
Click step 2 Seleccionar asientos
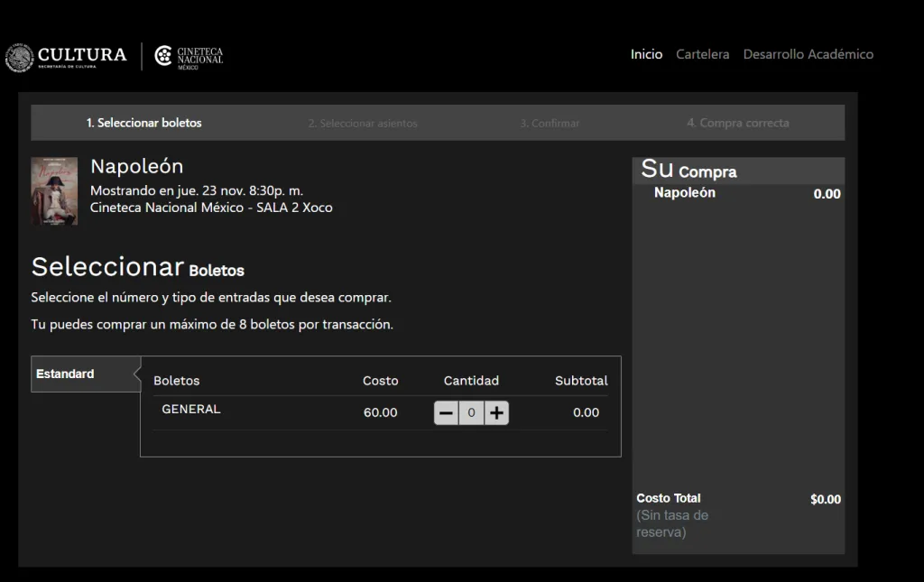363,124
